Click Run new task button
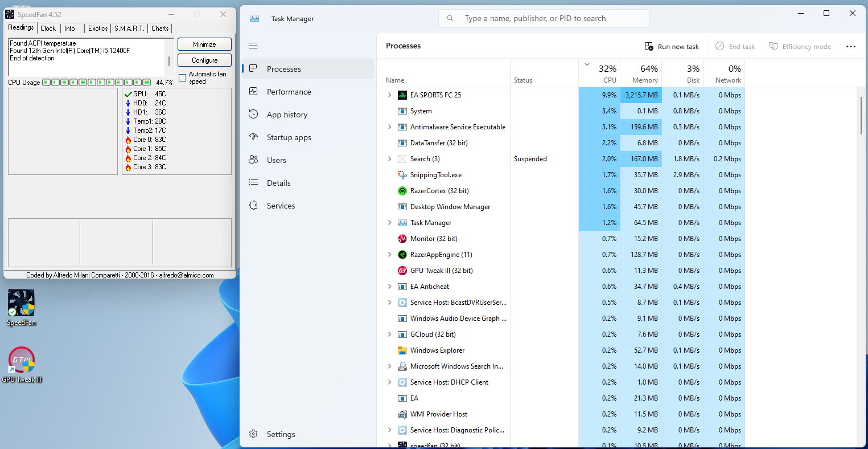This screenshot has height=449, width=868. point(672,47)
